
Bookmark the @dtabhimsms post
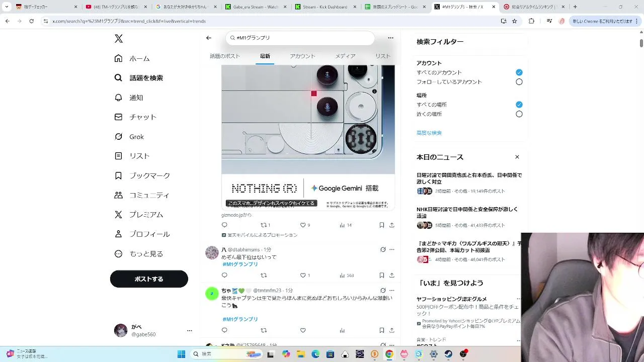(382, 276)
